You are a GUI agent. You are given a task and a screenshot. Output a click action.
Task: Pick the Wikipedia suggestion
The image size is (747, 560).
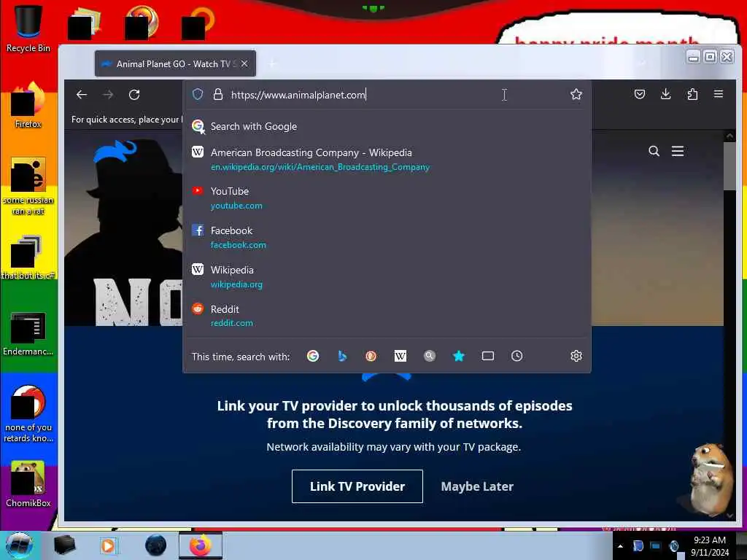(x=387, y=276)
